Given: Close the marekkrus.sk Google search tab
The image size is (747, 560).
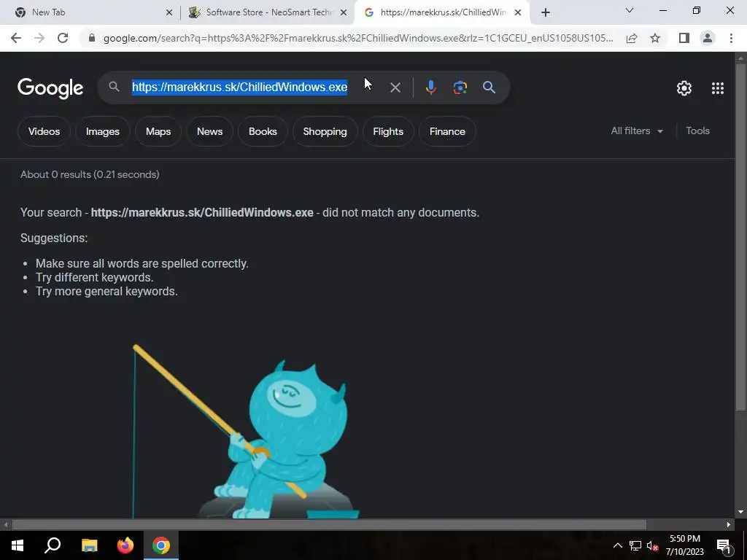Looking at the screenshot, I should point(518,12).
